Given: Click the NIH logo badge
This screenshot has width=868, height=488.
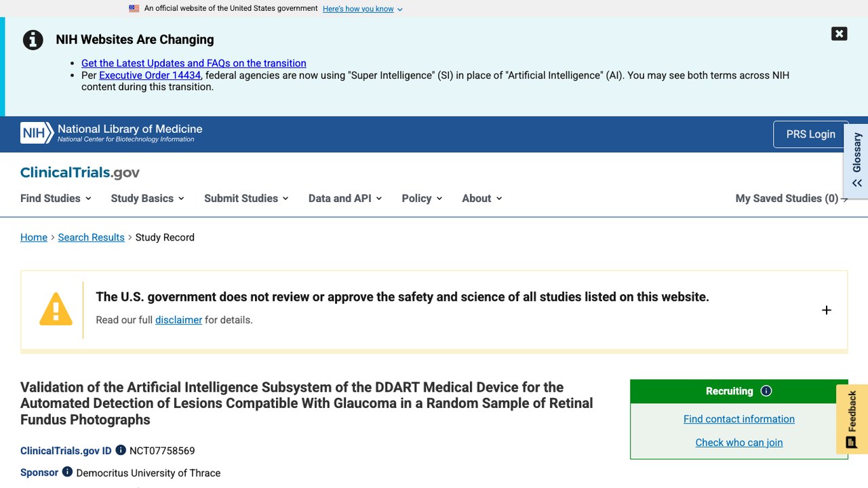Looking at the screenshot, I should pos(37,134).
